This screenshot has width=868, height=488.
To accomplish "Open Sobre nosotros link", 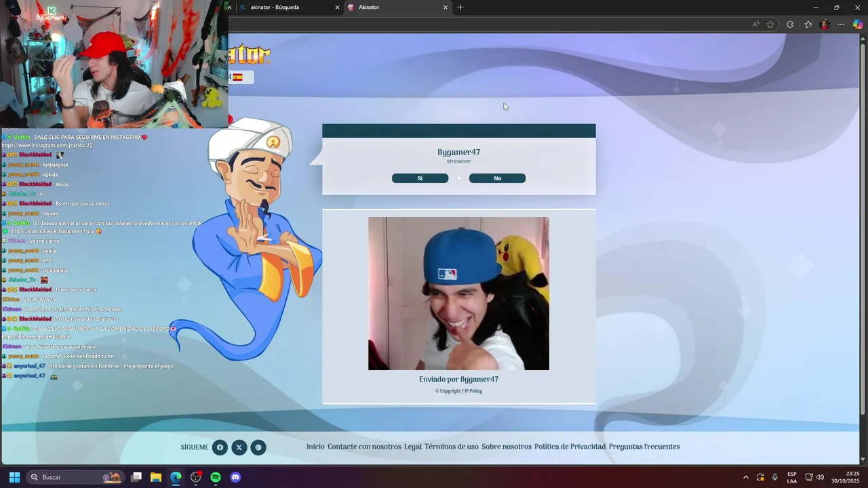I will pos(507,447).
